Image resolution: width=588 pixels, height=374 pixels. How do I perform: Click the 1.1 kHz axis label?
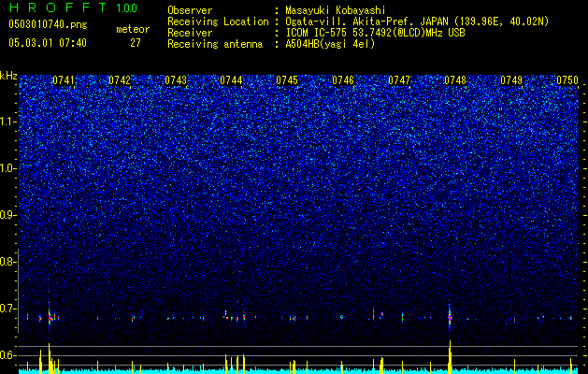[x=8, y=122]
